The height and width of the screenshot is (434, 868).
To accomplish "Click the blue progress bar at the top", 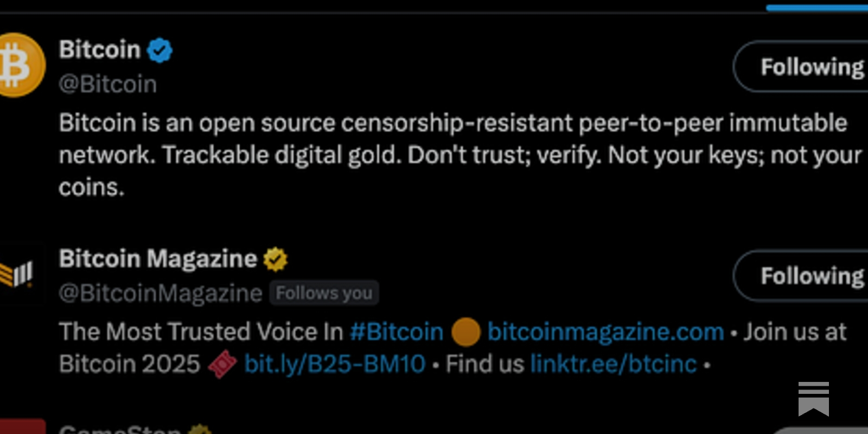I will [x=816, y=8].
